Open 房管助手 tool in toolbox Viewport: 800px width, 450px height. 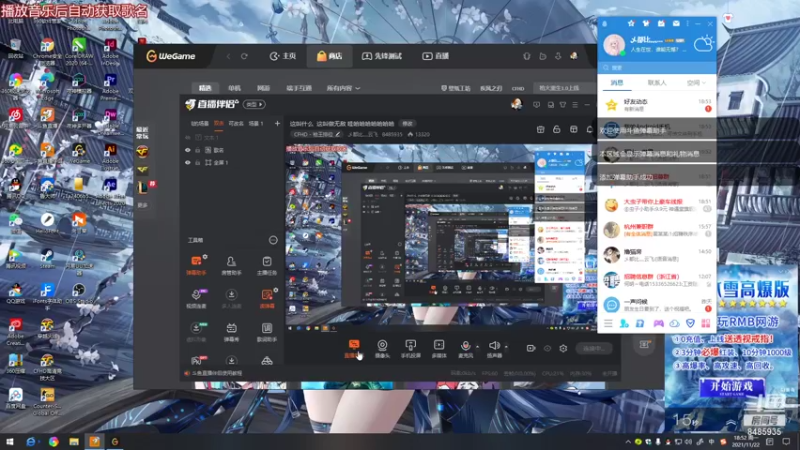coord(231,265)
